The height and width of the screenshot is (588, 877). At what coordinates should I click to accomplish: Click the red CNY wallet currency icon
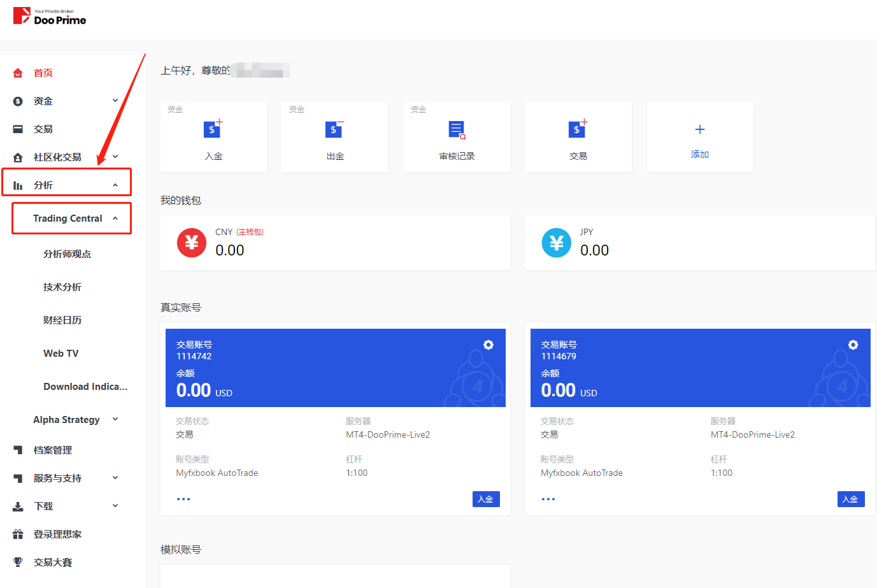click(x=191, y=243)
